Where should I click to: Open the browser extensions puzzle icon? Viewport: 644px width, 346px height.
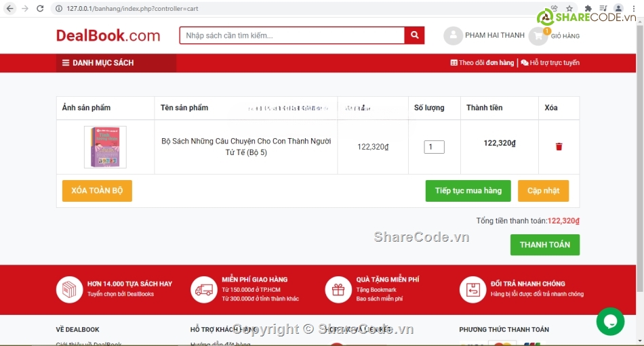(588, 8)
